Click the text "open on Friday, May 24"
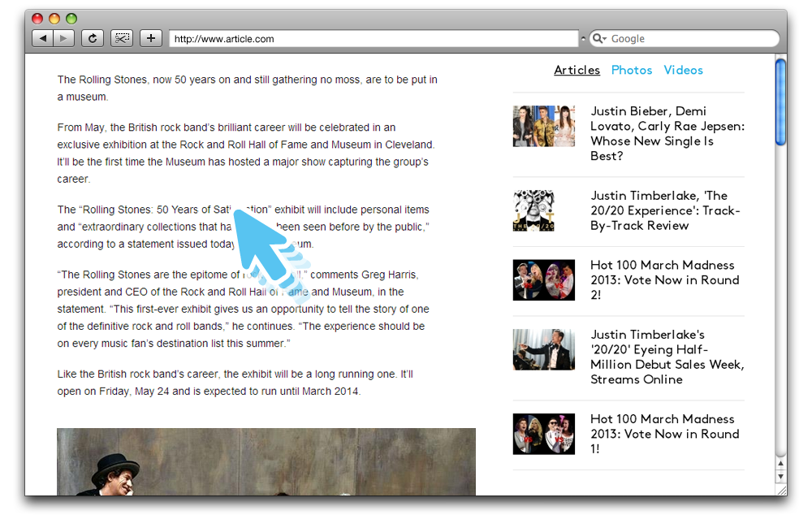812x515 pixels. pos(114,392)
